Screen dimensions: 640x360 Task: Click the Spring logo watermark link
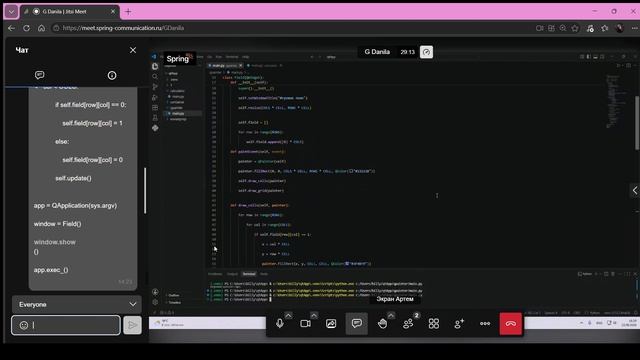coord(179,58)
